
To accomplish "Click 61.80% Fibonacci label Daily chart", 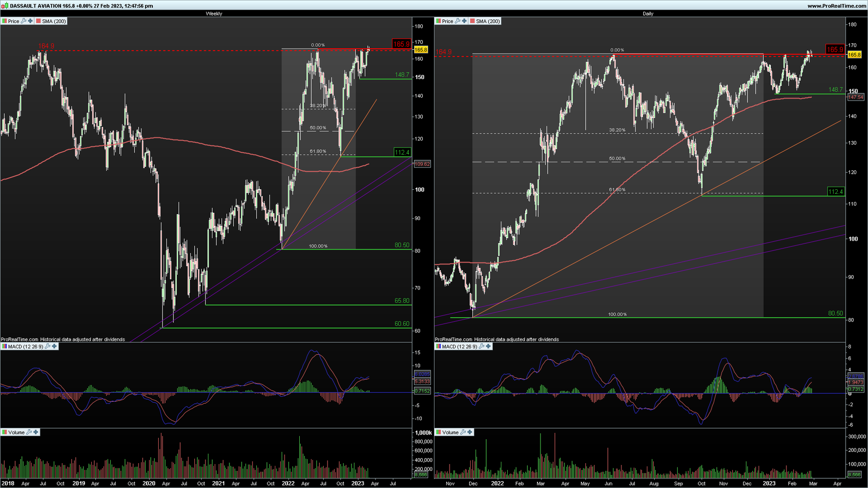I will (617, 190).
